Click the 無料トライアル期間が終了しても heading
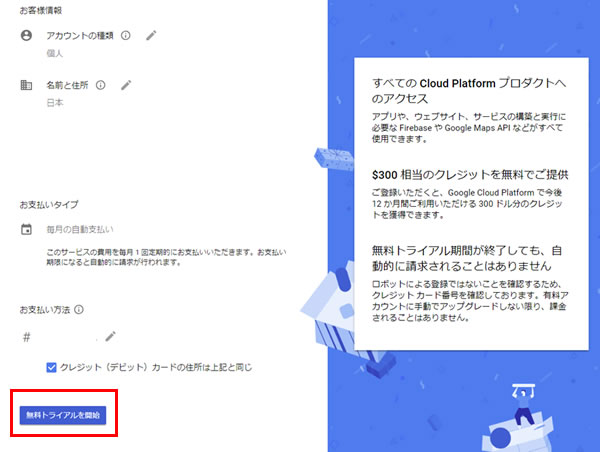The image size is (600, 452). coord(467,258)
